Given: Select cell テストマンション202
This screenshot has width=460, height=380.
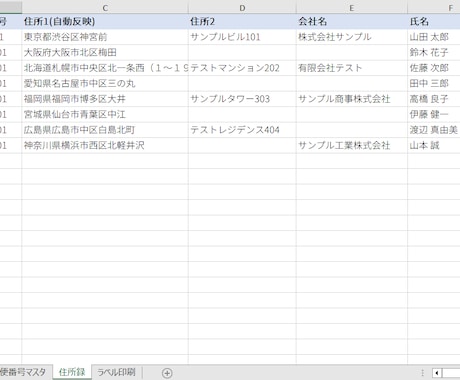Looking at the screenshot, I should [x=242, y=68].
